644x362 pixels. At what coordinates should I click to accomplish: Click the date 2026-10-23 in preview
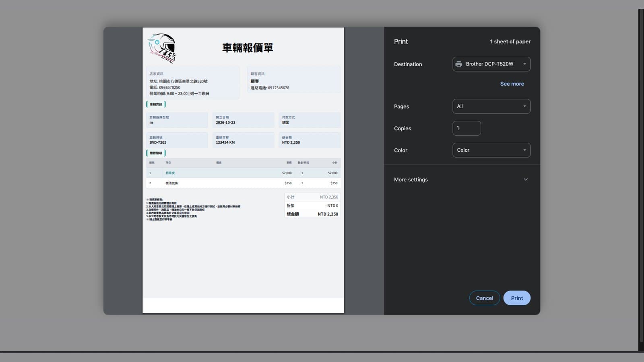click(x=225, y=122)
